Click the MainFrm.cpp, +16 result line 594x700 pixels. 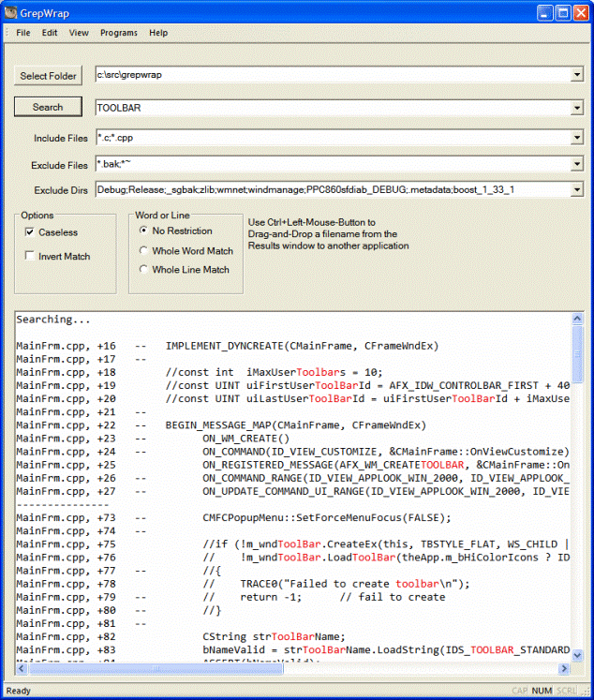pos(228,346)
